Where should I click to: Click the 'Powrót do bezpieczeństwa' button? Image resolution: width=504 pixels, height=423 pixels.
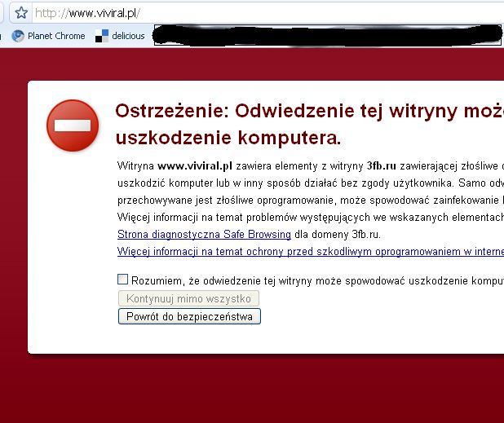tap(189, 316)
